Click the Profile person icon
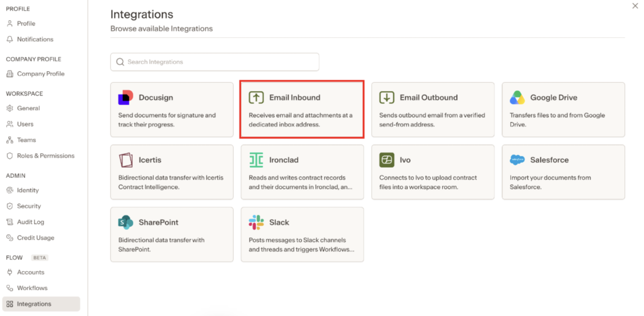Screen dimensions: 644x316 click(10, 23)
